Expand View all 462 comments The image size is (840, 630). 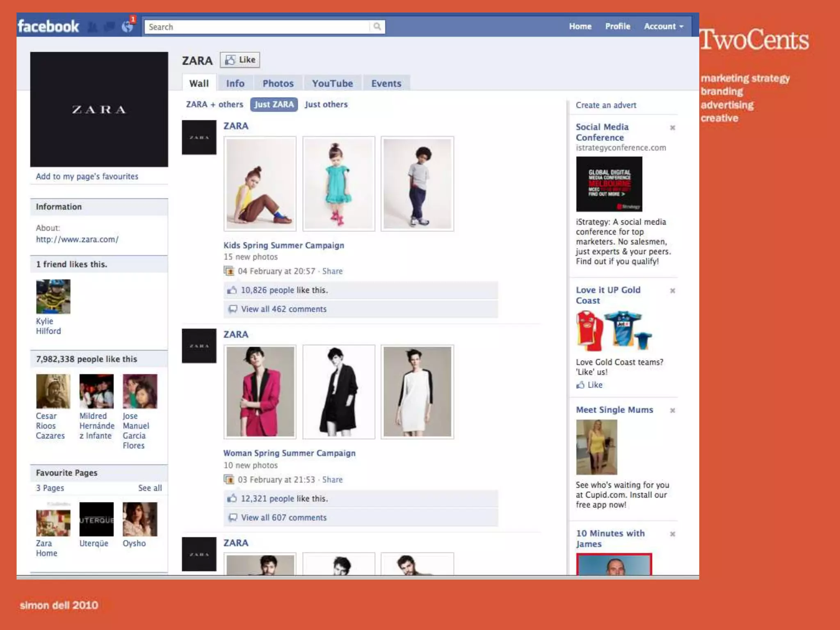click(x=283, y=309)
